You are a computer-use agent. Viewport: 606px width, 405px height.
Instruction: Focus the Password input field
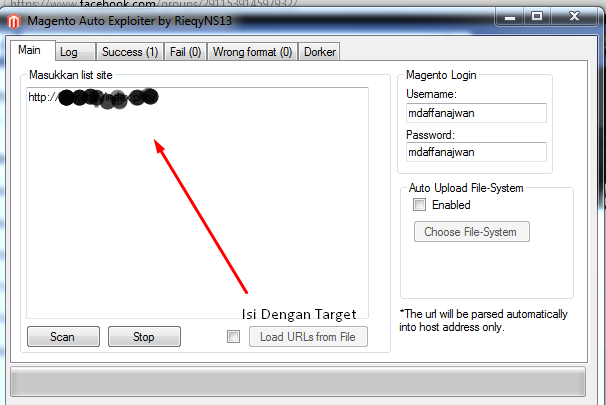coord(476,152)
